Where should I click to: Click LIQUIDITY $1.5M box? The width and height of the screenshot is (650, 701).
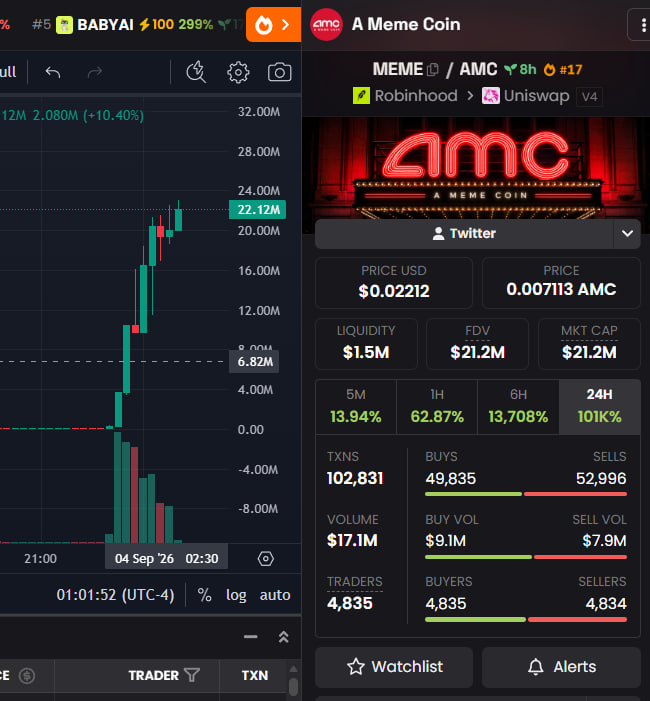coord(366,344)
